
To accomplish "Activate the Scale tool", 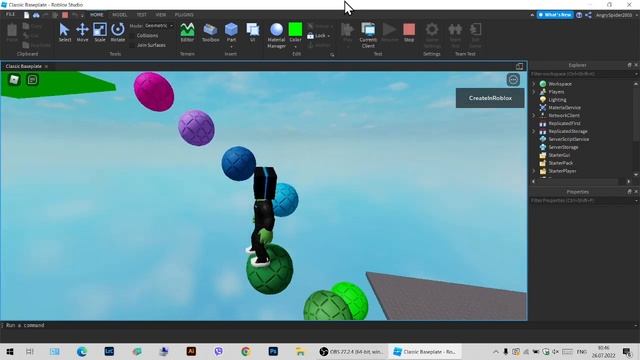I will [100, 32].
